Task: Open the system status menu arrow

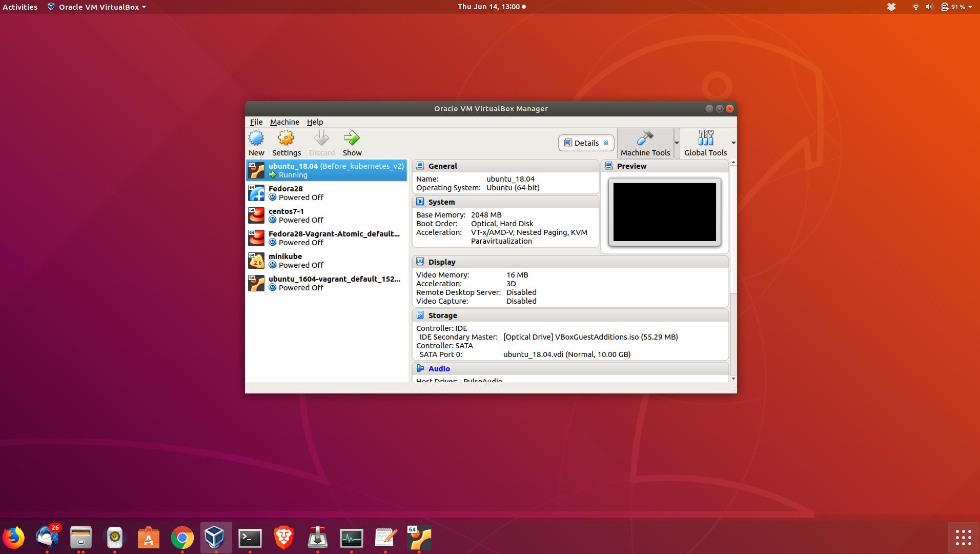Action: click(x=970, y=7)
